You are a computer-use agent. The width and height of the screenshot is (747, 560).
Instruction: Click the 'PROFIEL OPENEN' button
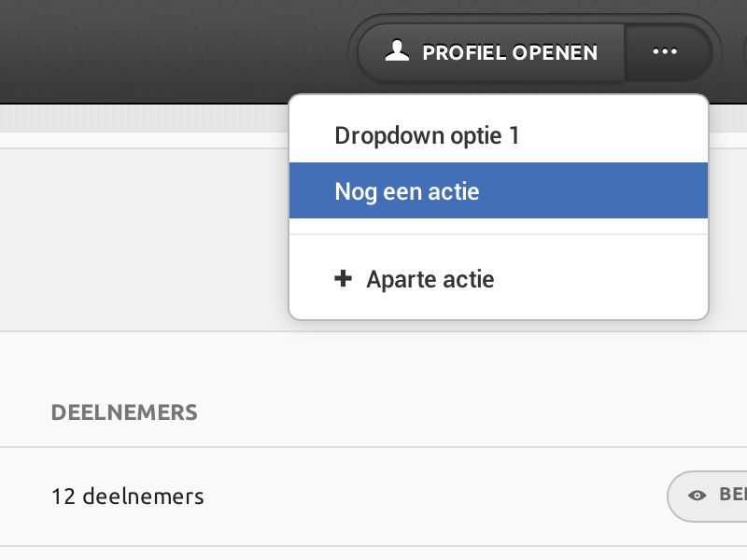489,52
